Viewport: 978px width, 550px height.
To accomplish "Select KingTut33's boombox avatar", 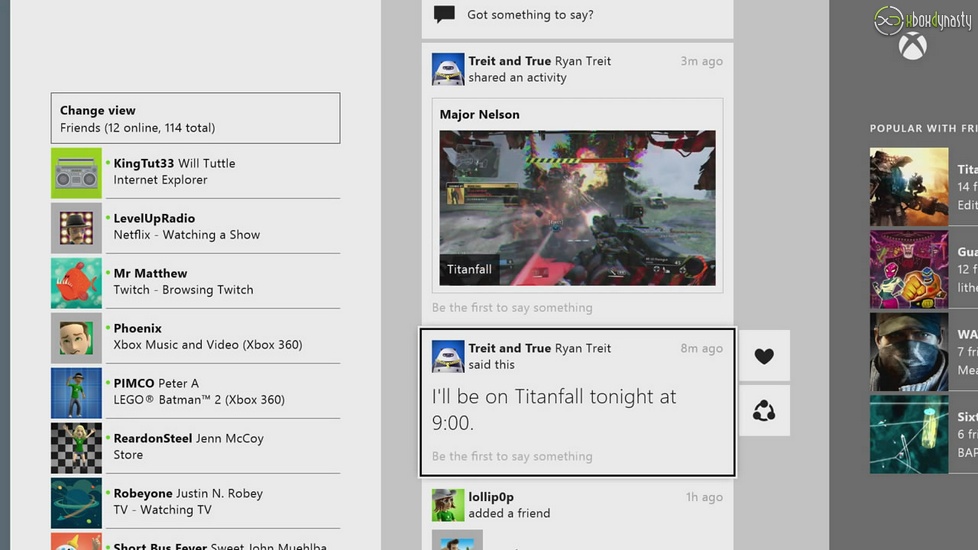I will (76, 173).
